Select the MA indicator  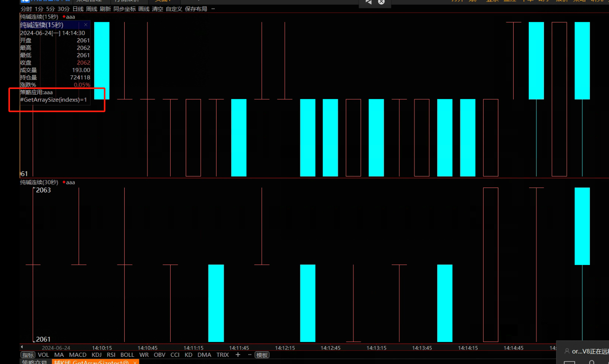click(59, 355)
